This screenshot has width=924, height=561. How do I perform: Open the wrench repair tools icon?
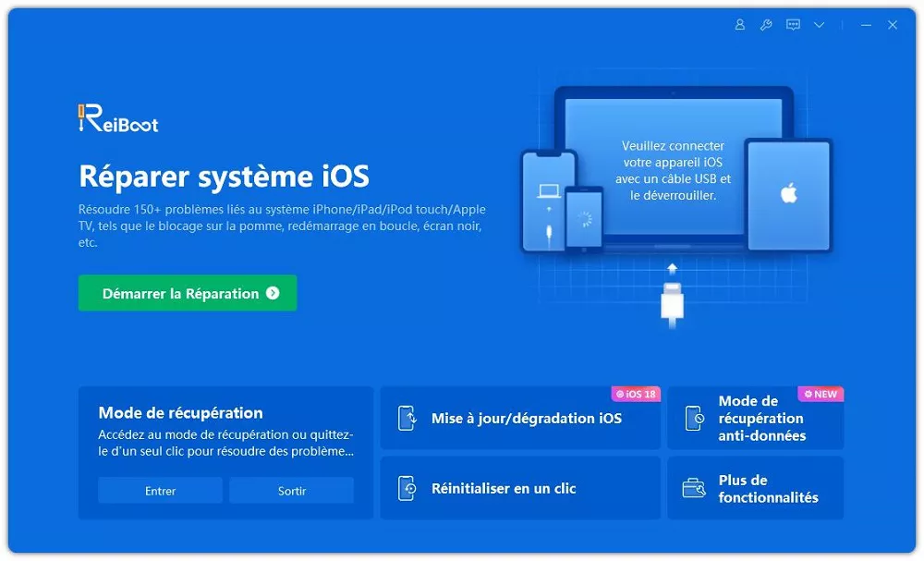(766, 25)
